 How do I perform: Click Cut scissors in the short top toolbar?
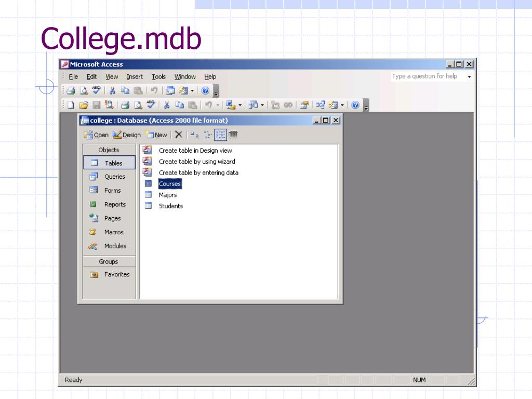coord(112,91)
